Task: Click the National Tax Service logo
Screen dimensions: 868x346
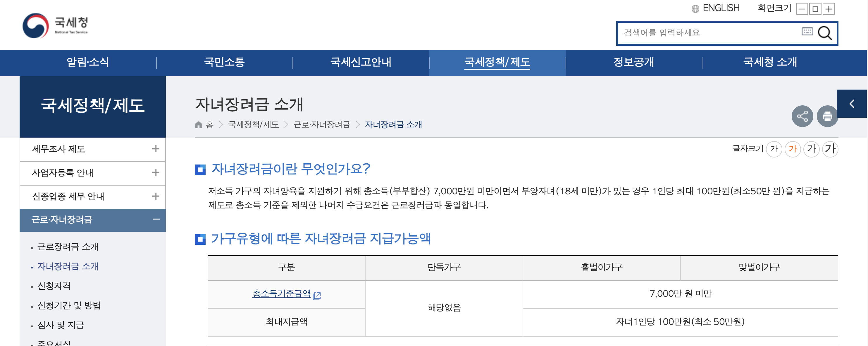Action: [x=55, y=26]
